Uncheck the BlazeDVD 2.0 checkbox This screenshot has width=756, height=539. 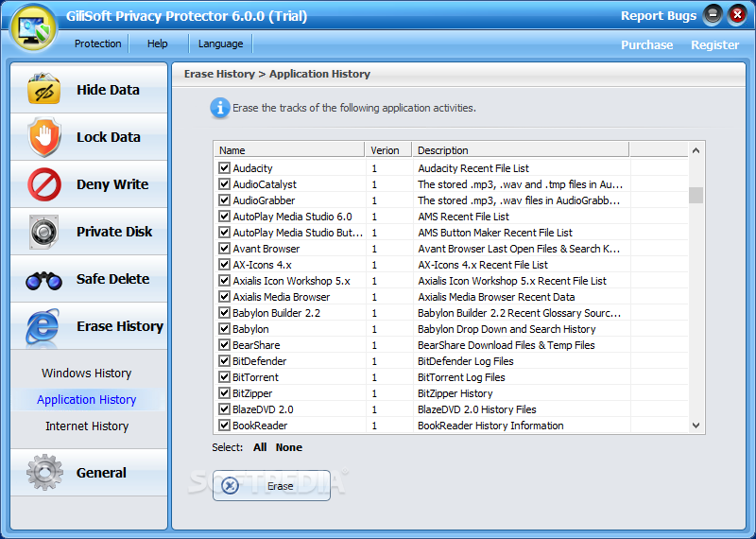point(224,409)
